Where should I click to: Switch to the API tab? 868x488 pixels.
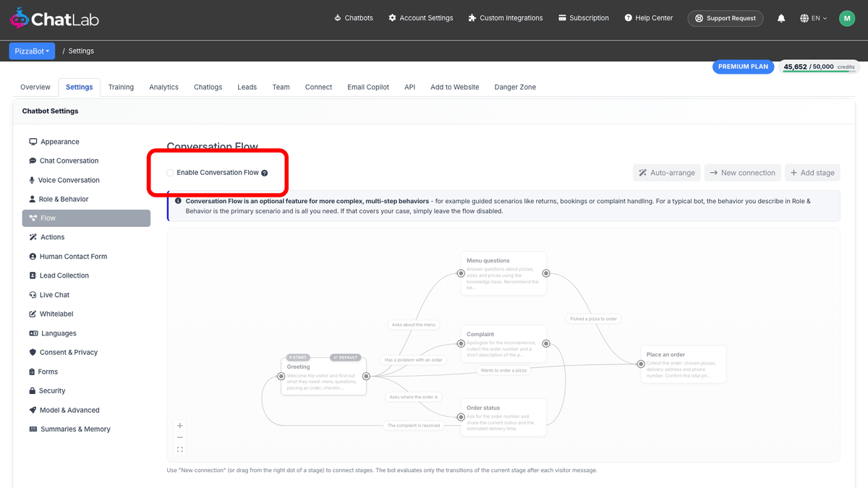click(x=409, y=87)
